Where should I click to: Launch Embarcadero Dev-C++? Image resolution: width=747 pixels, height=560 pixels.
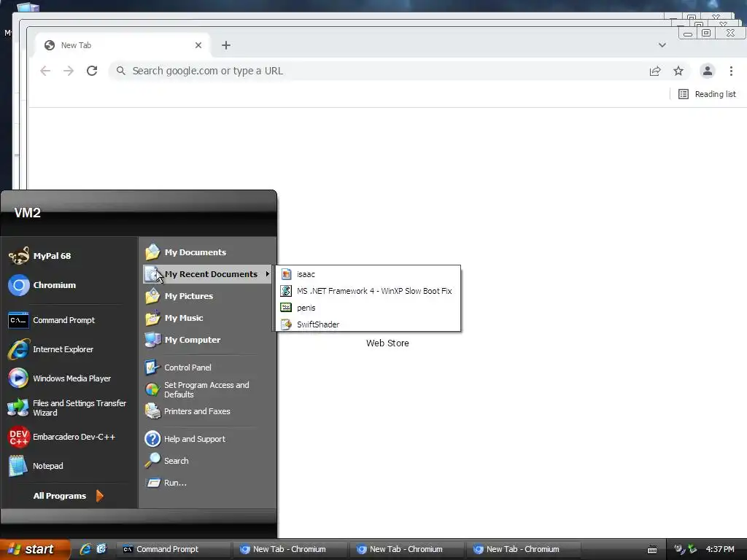(x=63, y=437)
